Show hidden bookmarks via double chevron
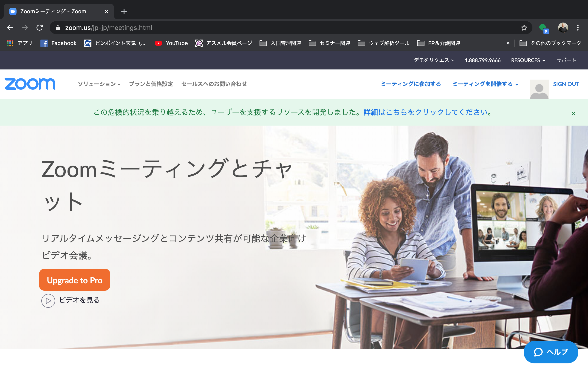Viewport: 588px width, 368px height. point(508,43)
